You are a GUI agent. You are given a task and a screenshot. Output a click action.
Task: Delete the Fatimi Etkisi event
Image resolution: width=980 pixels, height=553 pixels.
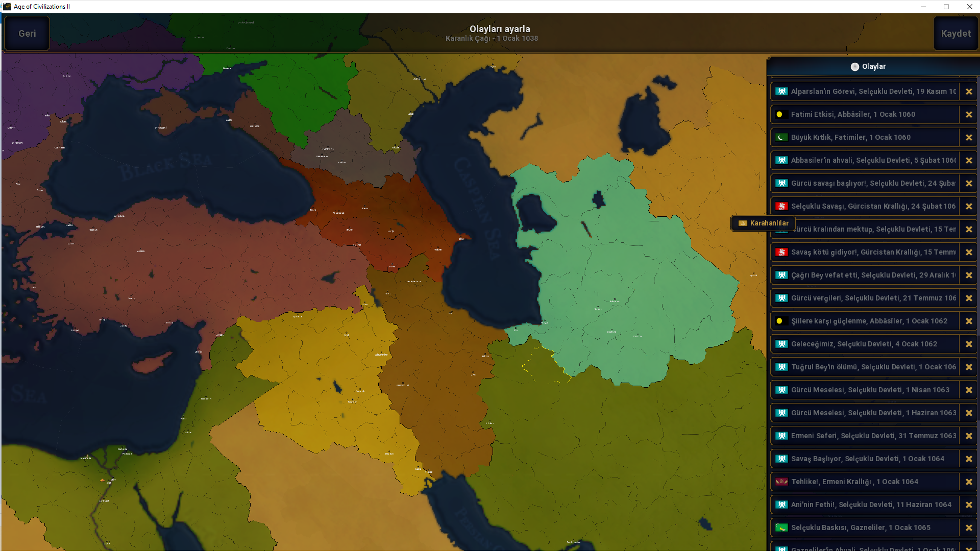click(968, 115)
